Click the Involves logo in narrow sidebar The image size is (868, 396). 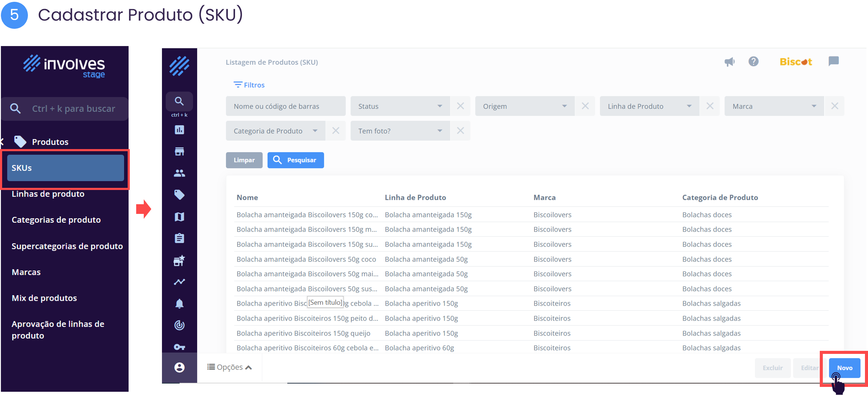(179, 66)
